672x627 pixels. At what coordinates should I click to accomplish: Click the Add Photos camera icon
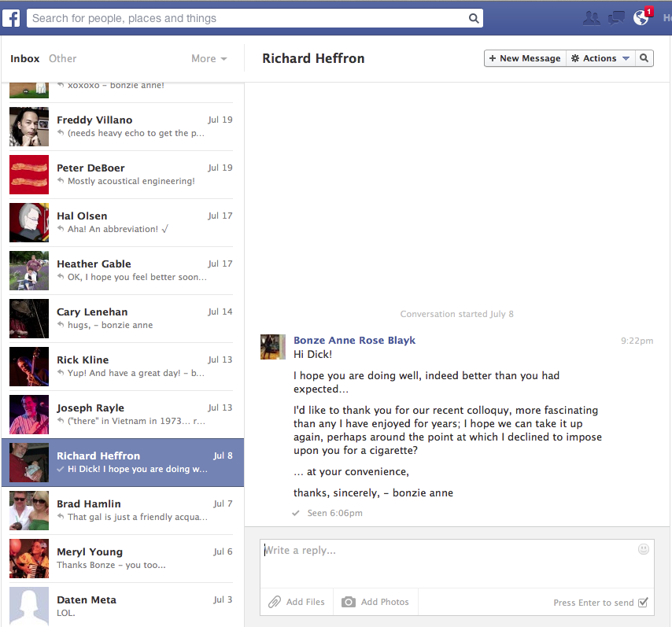tap(348, 601)
